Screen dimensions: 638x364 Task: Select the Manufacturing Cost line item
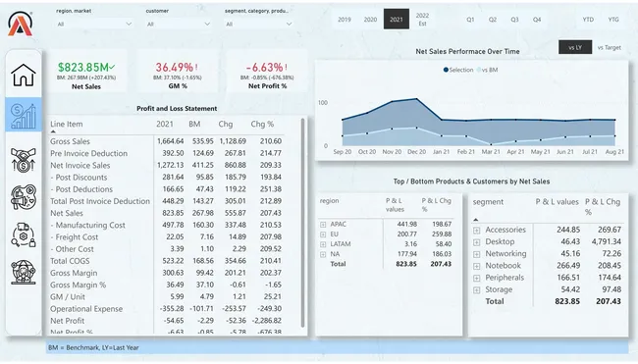coord(88,226)
